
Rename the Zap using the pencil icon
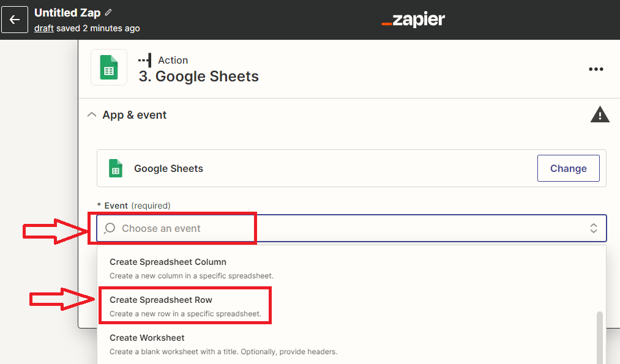click(x=108, y=13)
